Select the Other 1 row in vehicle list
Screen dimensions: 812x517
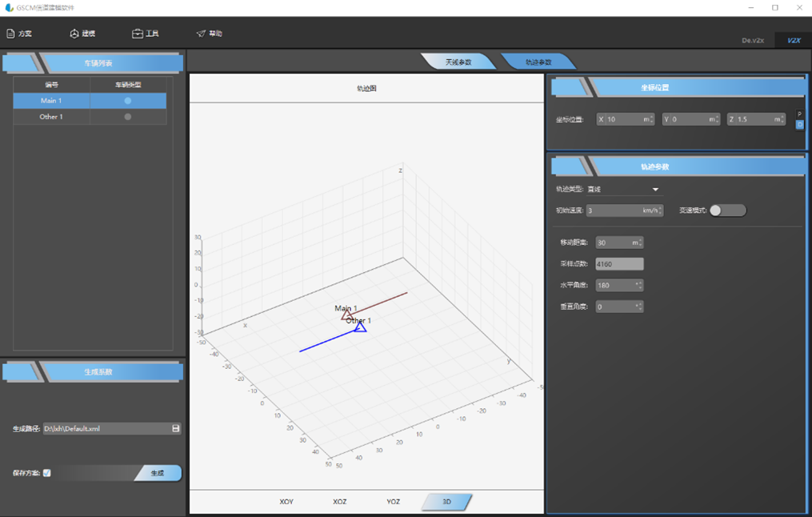[90, 117]
